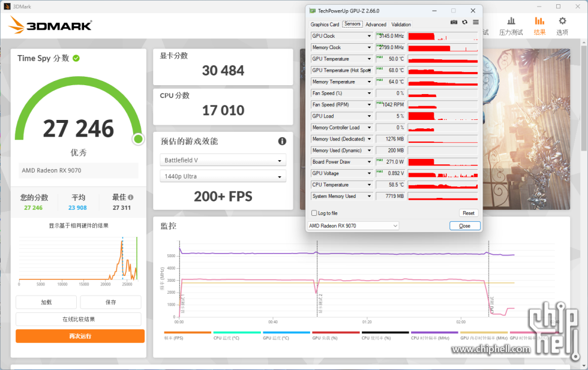Toggle the 帧率 (FPS) legend entry
This screenshot has width=588, height=370.
click(x=187, y=335)
